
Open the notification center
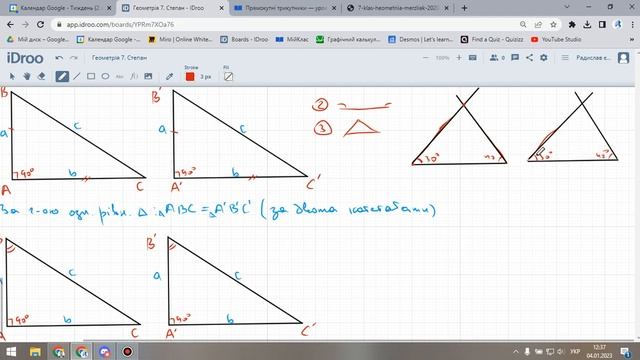click(625, 352)
